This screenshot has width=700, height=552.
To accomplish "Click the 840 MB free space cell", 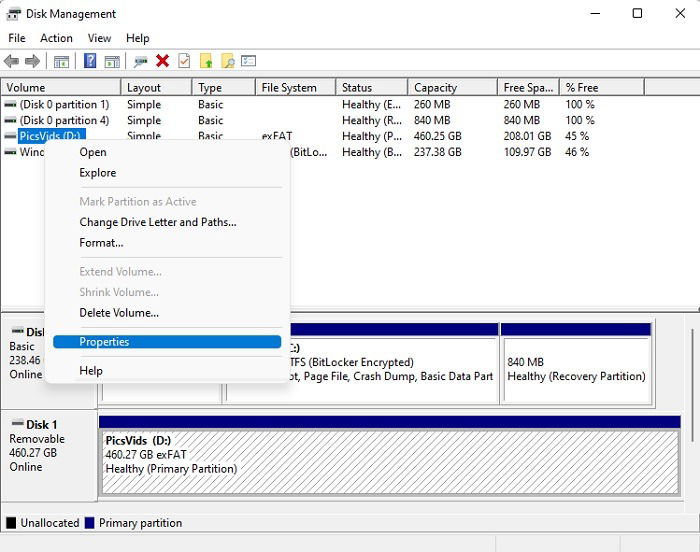I will pos(521,120).
